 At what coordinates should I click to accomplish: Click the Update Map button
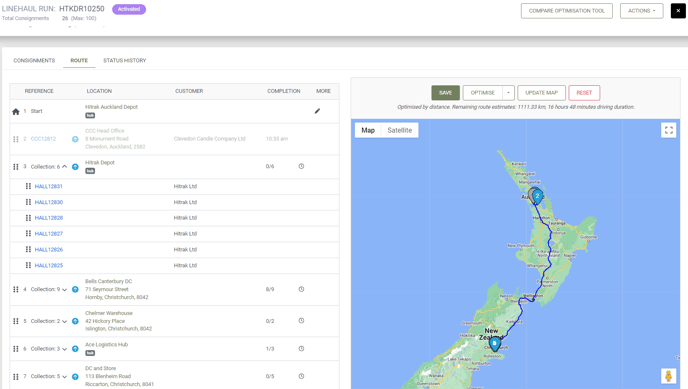click(x=541, y=93)
